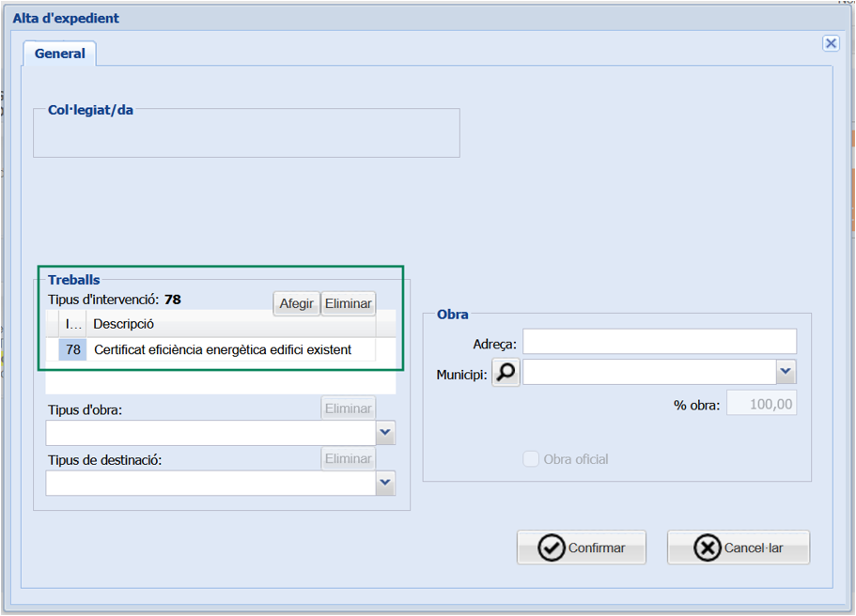The width and height of the screenshot is (856, 616).
Task: Click Eliminar beside Tipus d'obra
Action: point(349,408)
